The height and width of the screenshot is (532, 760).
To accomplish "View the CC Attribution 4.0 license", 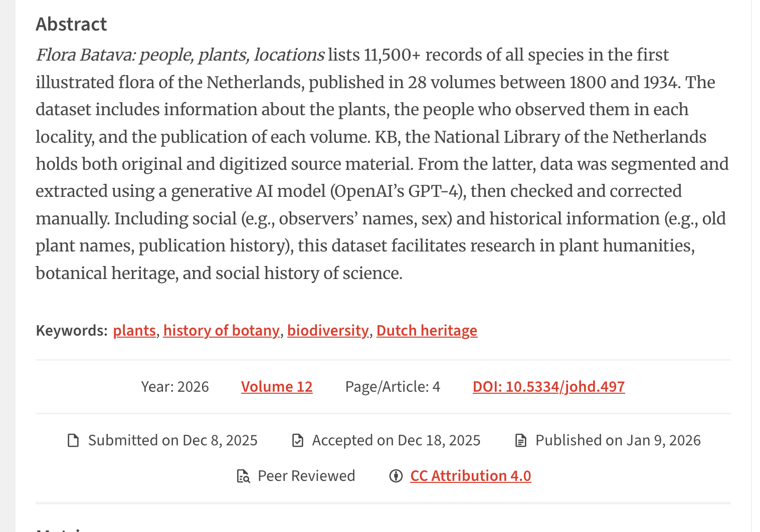I will click(x=470, y=476).
